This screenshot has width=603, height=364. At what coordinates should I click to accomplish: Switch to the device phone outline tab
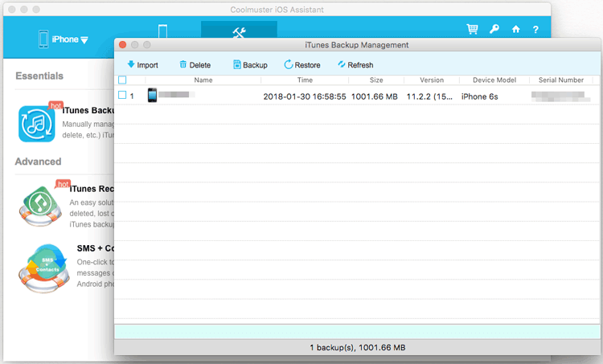(x=162, y=31)
